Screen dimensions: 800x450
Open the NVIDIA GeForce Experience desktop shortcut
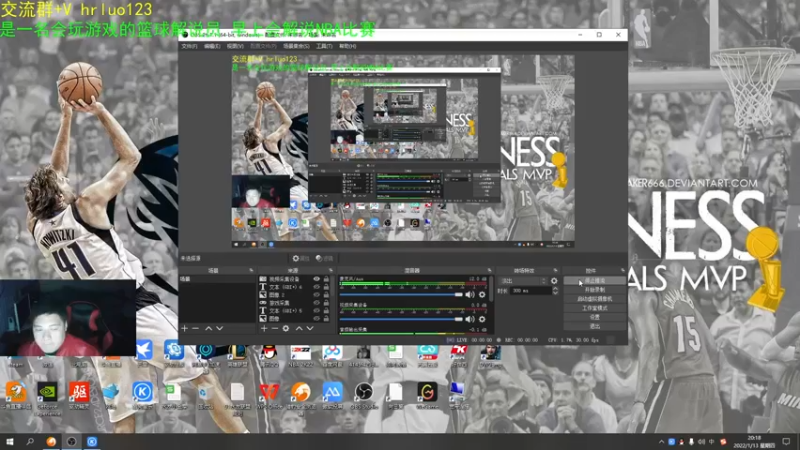[47, 392]
